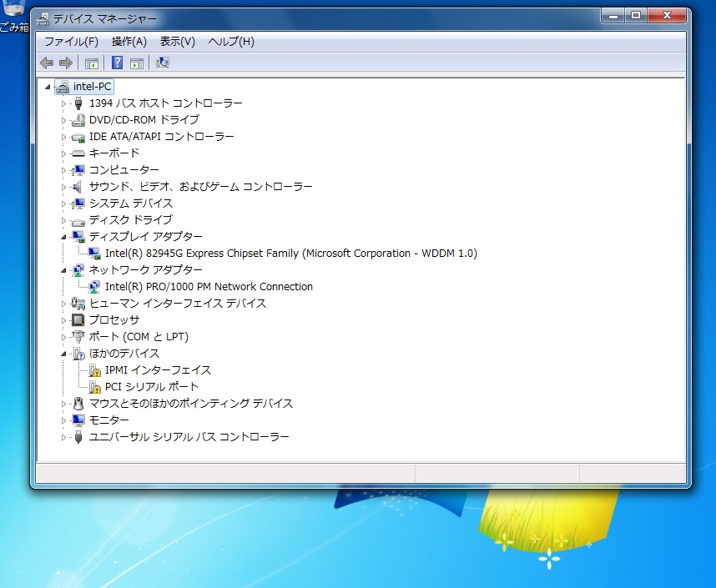716x588 pixels.
Task: Click the ディスク ドライブ icon
Action: (78, 221)
